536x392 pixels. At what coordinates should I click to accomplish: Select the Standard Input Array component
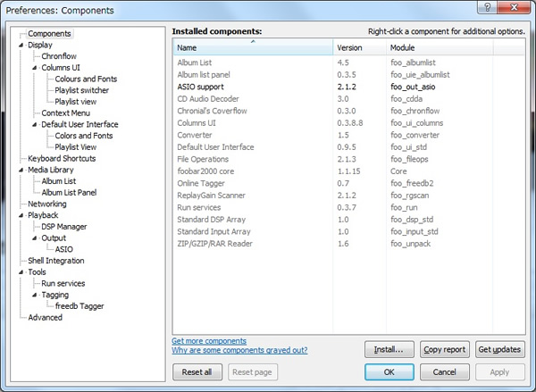coord(348,231)
